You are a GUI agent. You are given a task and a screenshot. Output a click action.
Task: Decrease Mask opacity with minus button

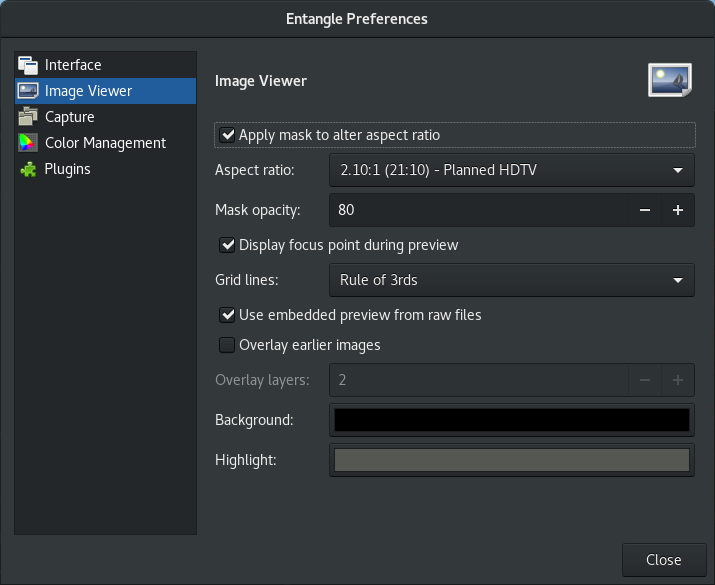[645, 210]
